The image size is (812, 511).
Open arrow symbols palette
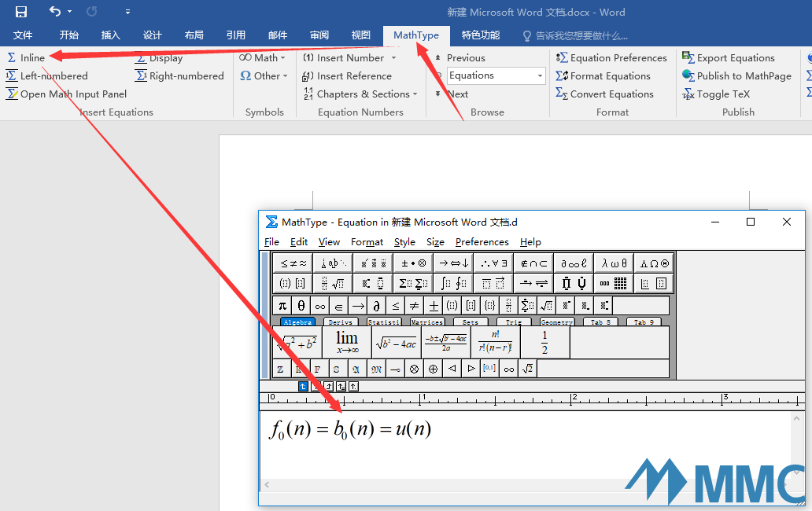point(454,263)
